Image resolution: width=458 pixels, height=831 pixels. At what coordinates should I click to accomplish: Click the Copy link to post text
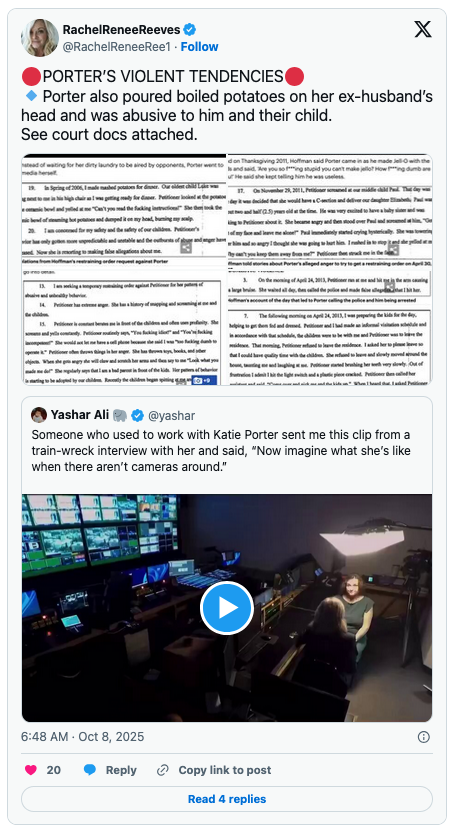click(x=225, y=770)
